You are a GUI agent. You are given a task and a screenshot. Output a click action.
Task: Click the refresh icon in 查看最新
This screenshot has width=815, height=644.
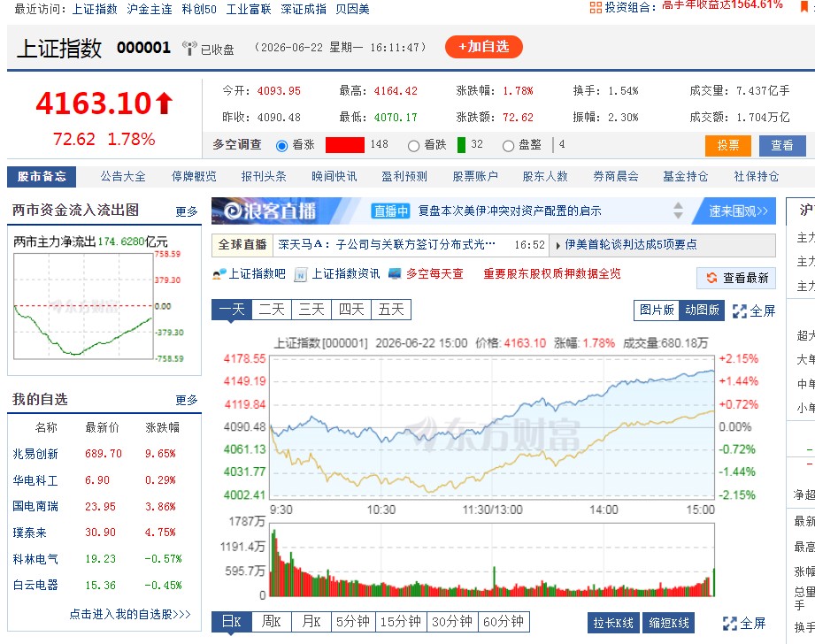(x=711, y=278)
